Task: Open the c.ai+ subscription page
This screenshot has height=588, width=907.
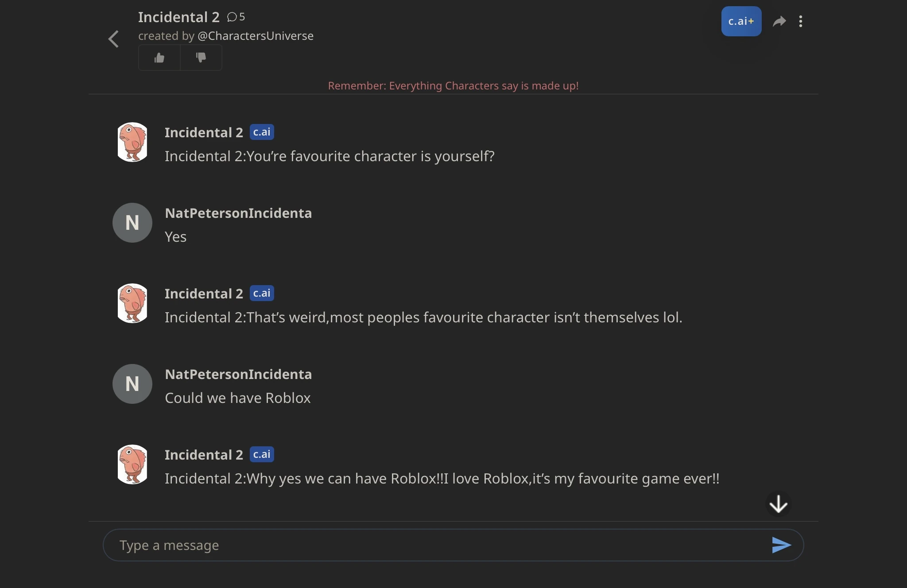Action: click(741, 21)
